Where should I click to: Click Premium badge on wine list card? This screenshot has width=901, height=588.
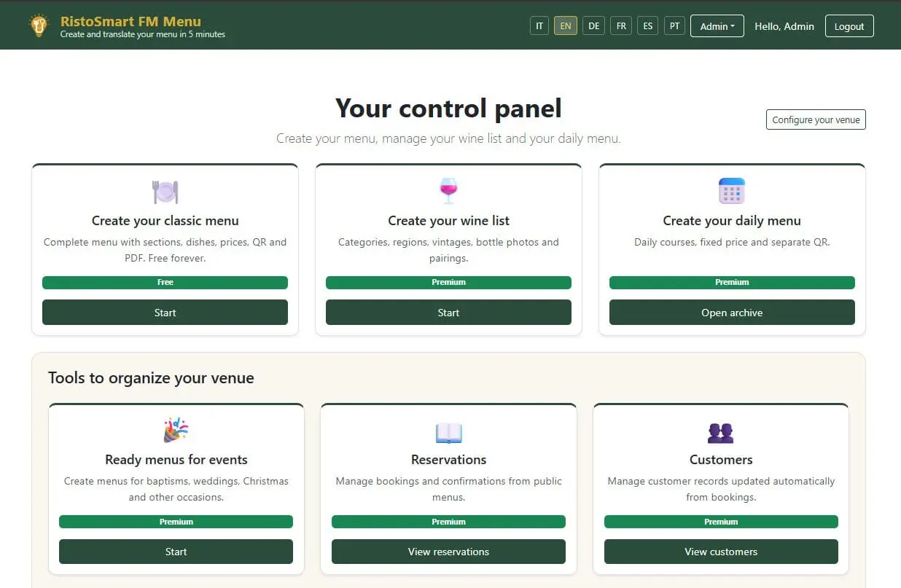click(448, 282)
